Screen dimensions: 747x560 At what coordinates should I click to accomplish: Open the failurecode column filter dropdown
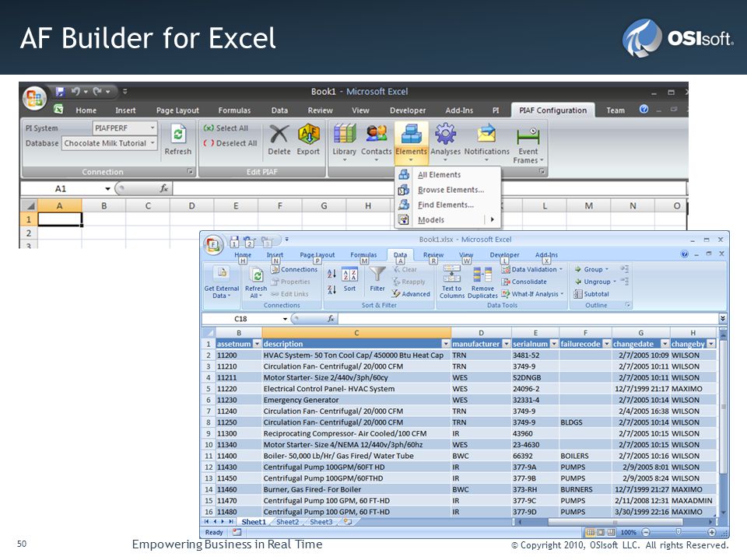(x=606, y=344)
